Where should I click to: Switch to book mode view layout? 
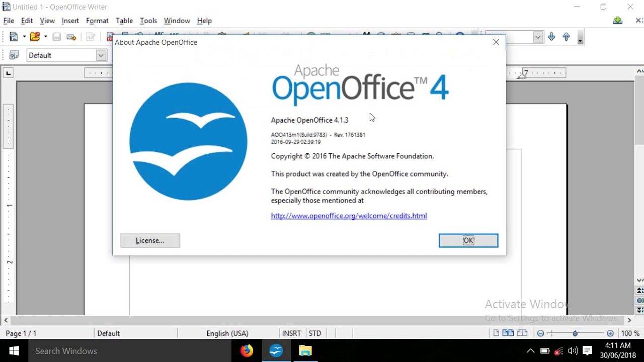tap(522, 333)
